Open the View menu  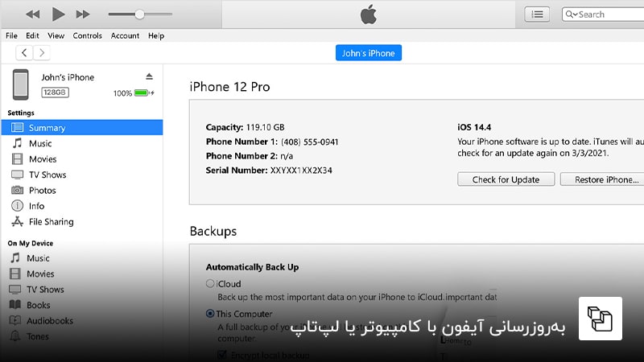pyautogui.click(x=56, y=35)
